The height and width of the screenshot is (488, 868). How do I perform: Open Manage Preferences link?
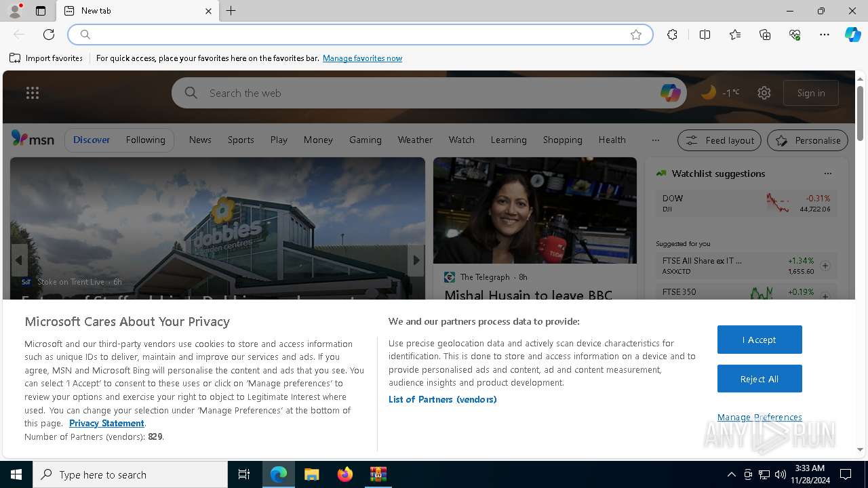(x=759, y=418)
